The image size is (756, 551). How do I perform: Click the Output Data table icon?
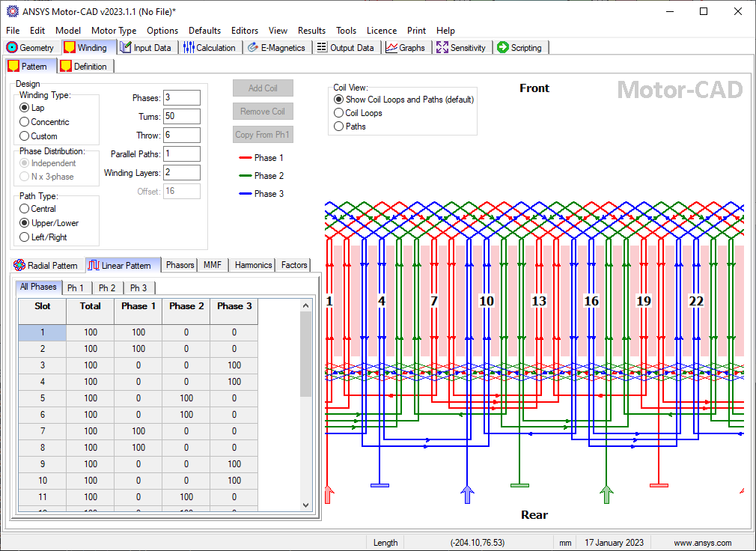pos(322,47)
